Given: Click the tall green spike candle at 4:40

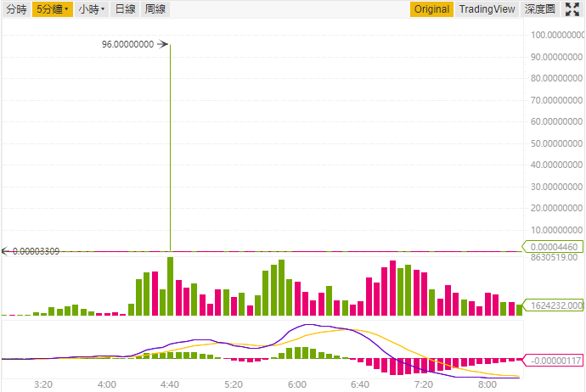Looking at the screenshot, I should (170, 148).
